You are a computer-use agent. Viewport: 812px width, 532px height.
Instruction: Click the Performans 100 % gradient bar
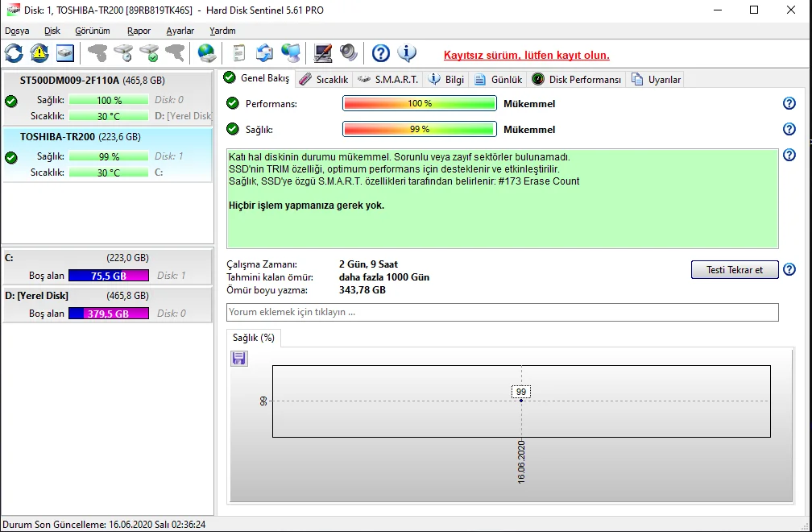pyautogui.click(x=420, y=104)
